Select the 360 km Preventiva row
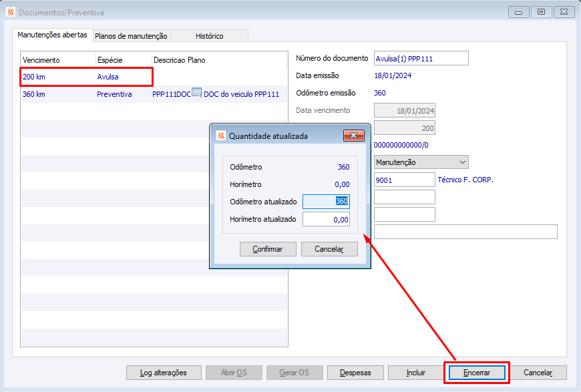Screen dimensions: 581x392 pos(154,94)
